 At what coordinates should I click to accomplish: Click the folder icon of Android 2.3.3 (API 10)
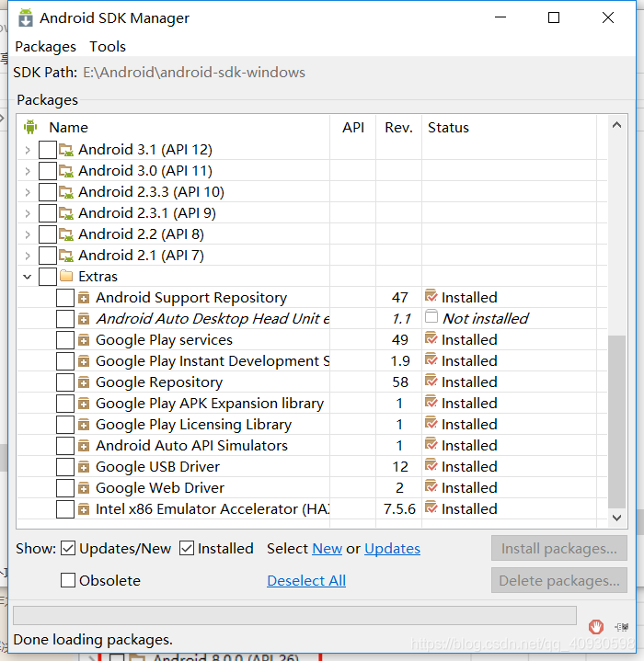click(x=66, y=192)
